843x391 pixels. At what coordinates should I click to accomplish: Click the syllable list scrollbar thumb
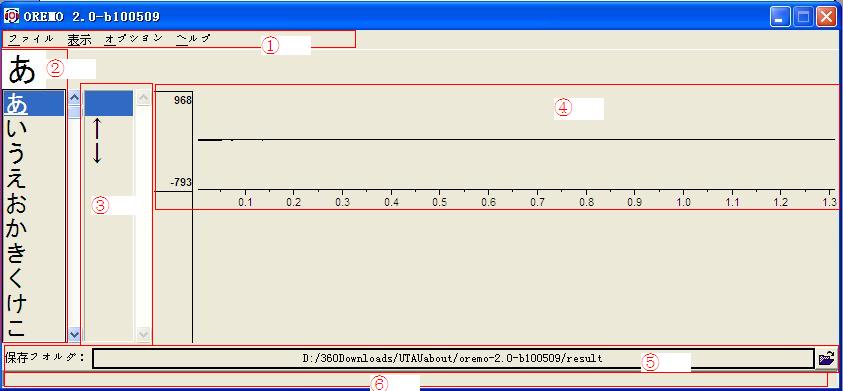coord(74,111)
